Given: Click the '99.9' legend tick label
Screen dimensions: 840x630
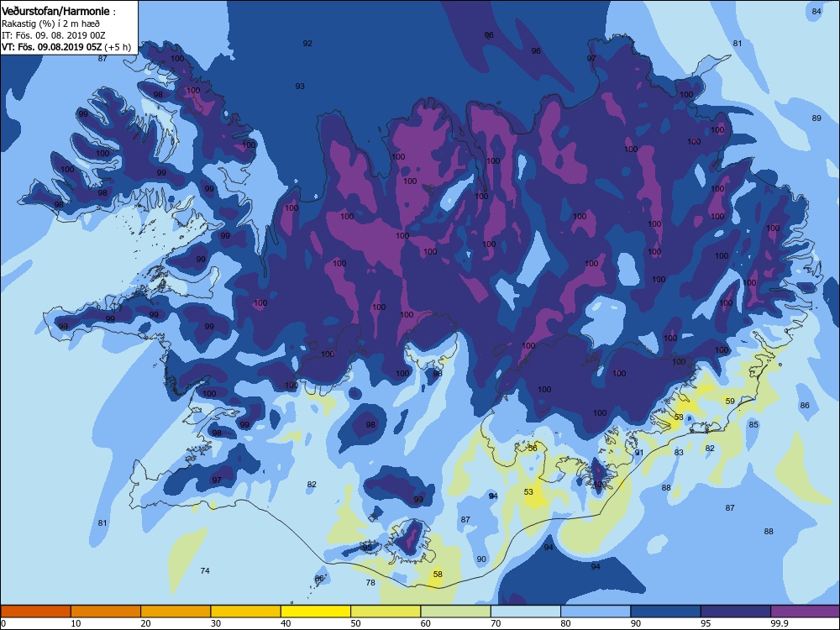Looking at the screenshot, I should point(779,623).
